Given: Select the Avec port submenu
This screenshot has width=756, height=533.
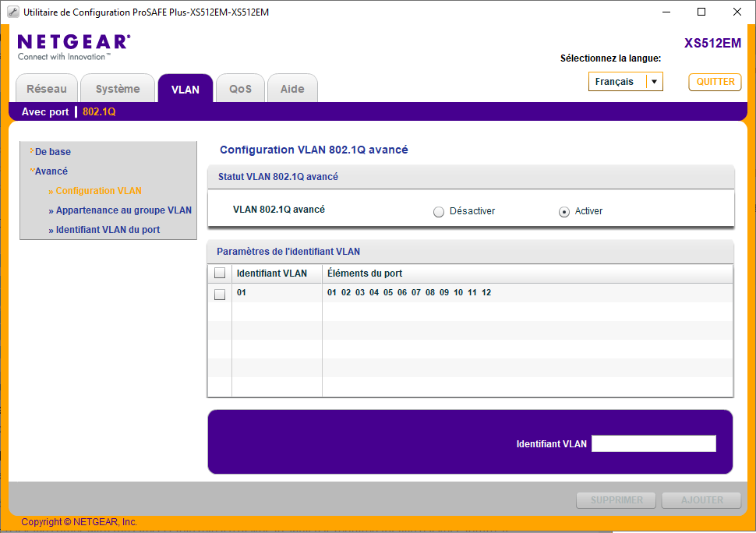Looking at the screenshot, I should (x=45, y=112).
